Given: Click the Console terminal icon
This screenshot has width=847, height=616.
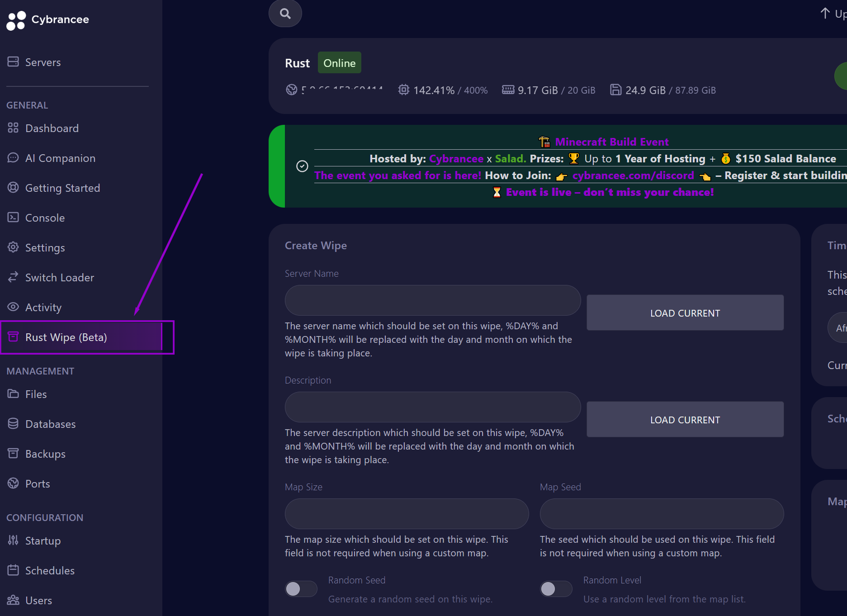Looking at the screenshot, I should click(x=13, y=218).
